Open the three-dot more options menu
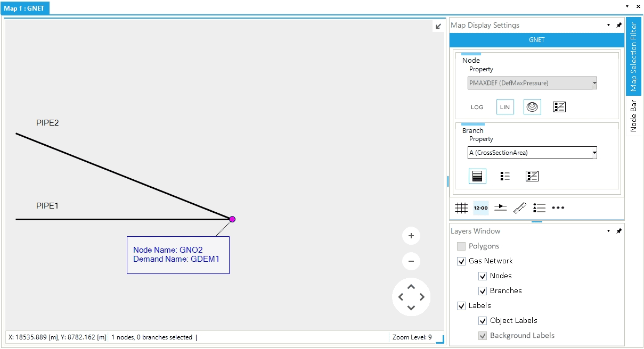The height and width of the screenshot is (349, 644). coord(558,208)
